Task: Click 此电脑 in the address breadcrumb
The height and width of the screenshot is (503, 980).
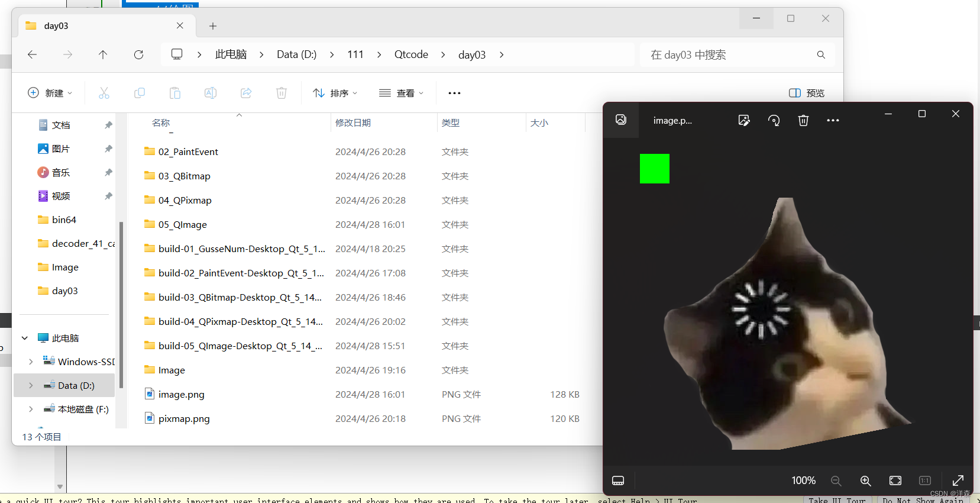Action: (231, 54)
